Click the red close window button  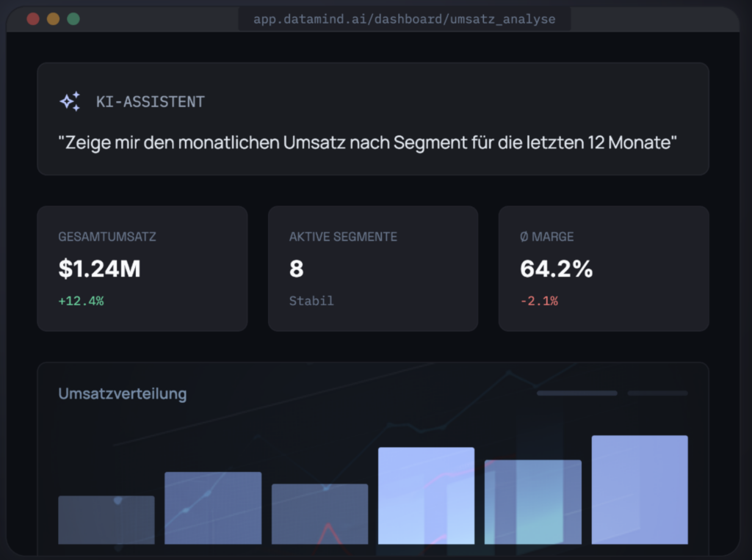[x=33, y=18]
